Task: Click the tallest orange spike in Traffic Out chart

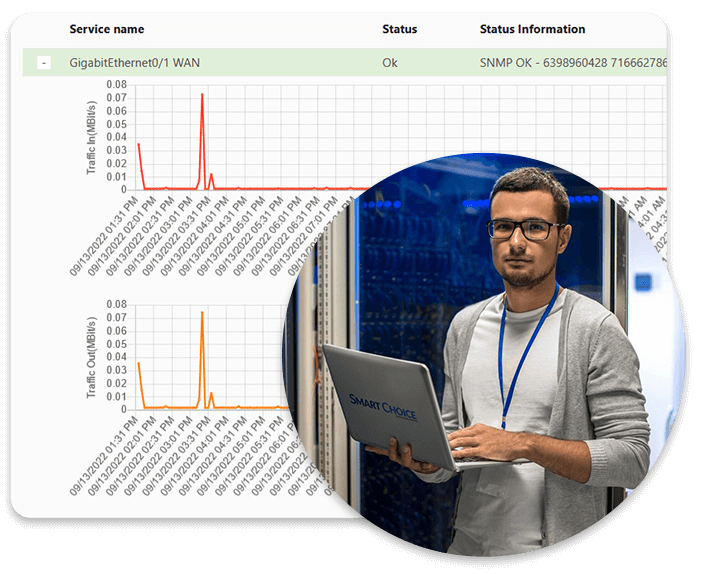Action: [202, 313]
